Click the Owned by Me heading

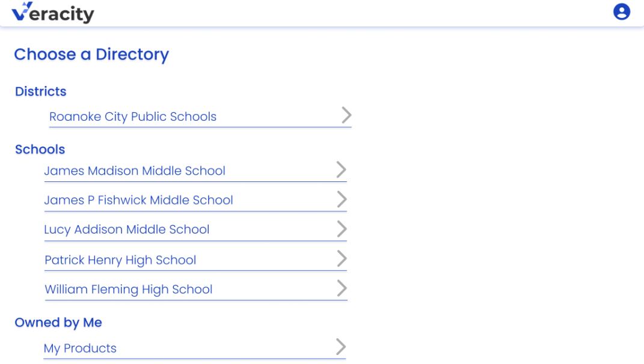coord(58,323)
